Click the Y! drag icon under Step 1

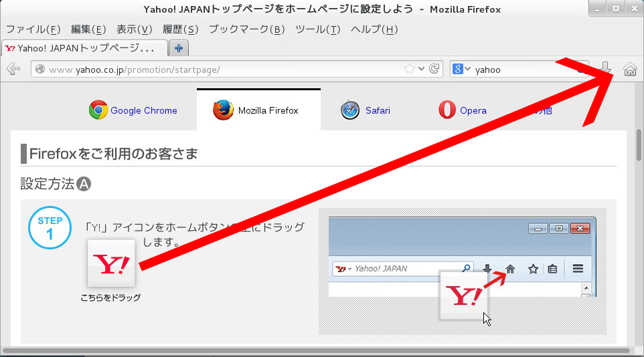coord(111,263)
